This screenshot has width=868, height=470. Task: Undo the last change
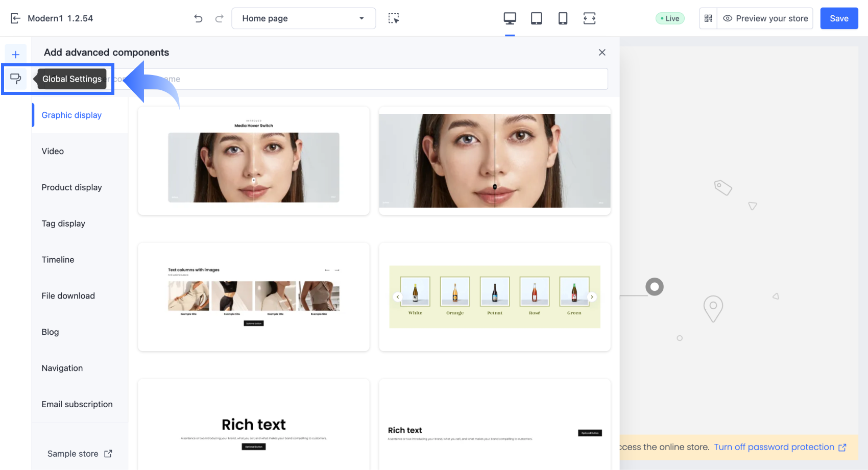click(198, 18)
